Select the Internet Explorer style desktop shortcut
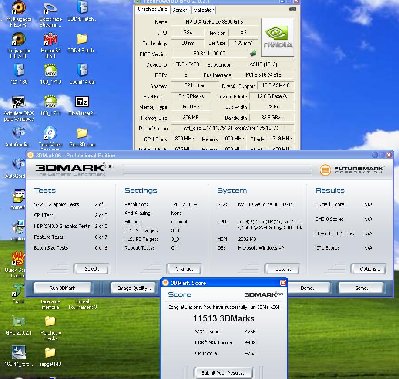The image size is (399, 379). 50,133
